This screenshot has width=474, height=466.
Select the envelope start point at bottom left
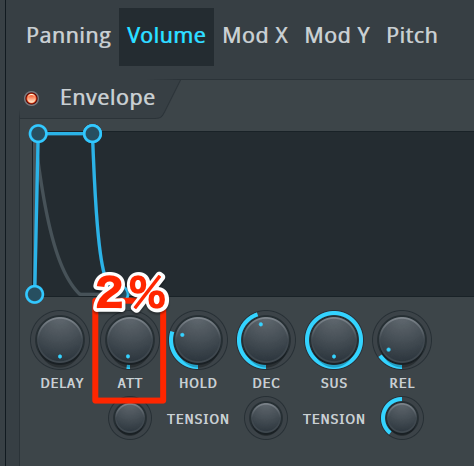coord(35,294)
